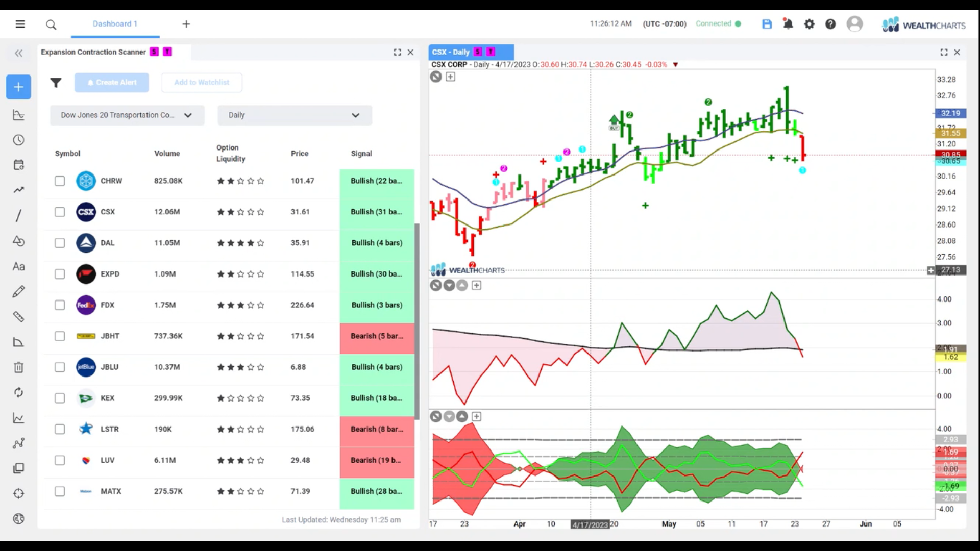Check the CSX row checkbox
The image size is (980, 551).
[60, 212]
